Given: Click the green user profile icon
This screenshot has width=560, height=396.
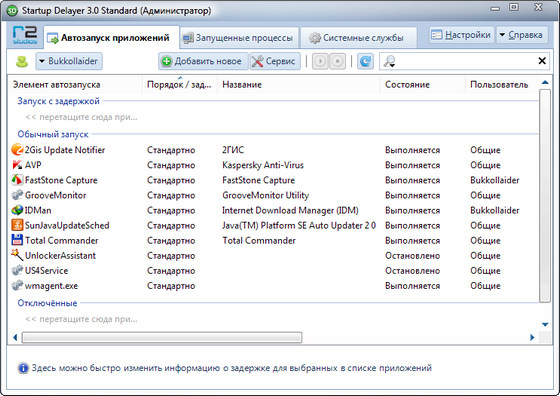Looking at the screenshot, I should click(22, 61).
